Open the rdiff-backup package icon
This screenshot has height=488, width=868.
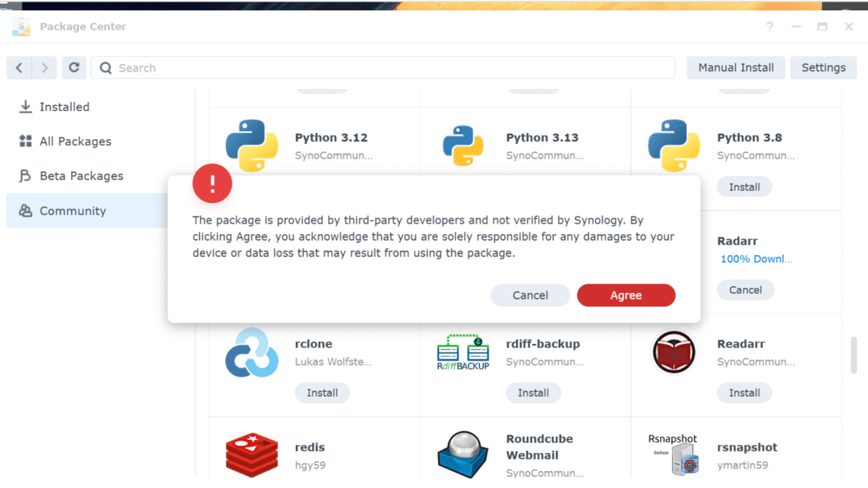(463, 352)
